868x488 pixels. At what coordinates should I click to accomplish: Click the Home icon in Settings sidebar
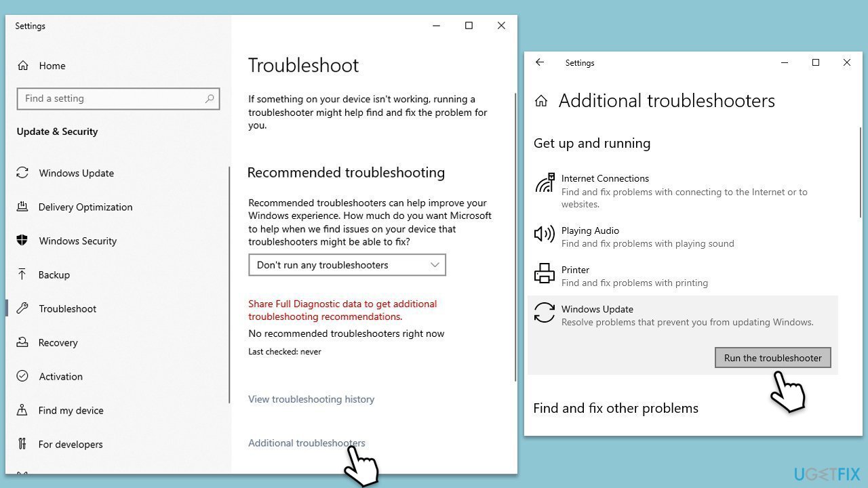click(x=23, y=66)
